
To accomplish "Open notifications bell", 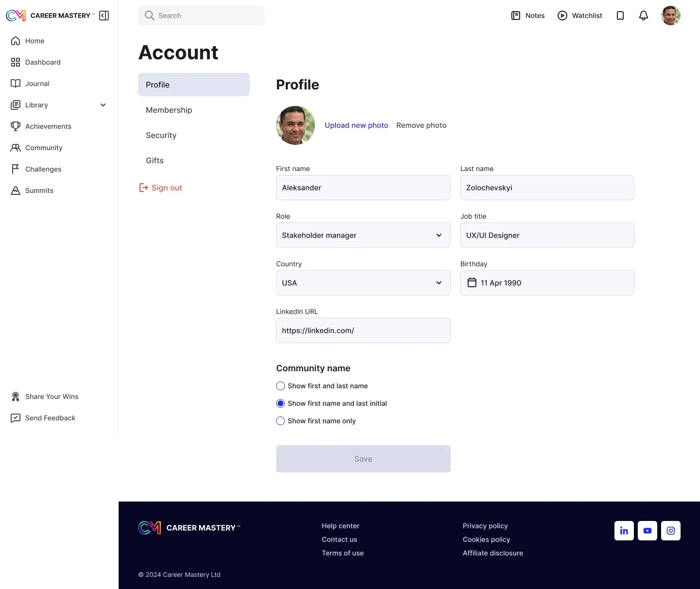I will pos(644,16).
